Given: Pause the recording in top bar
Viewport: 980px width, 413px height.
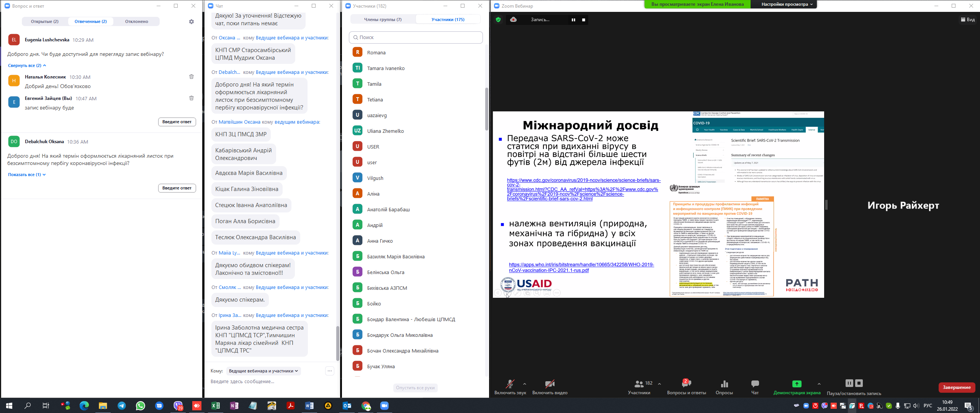Looking at the screenshot, I should 573,20.
